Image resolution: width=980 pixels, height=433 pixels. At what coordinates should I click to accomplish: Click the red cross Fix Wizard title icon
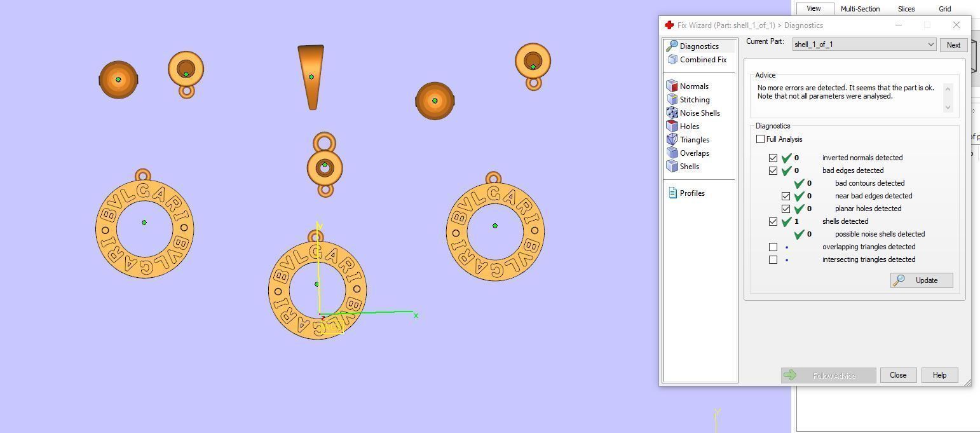669,25
